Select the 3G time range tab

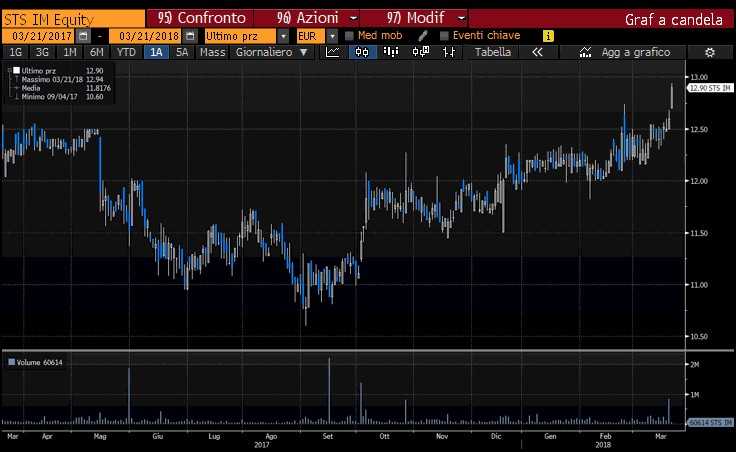pos(42,52)
